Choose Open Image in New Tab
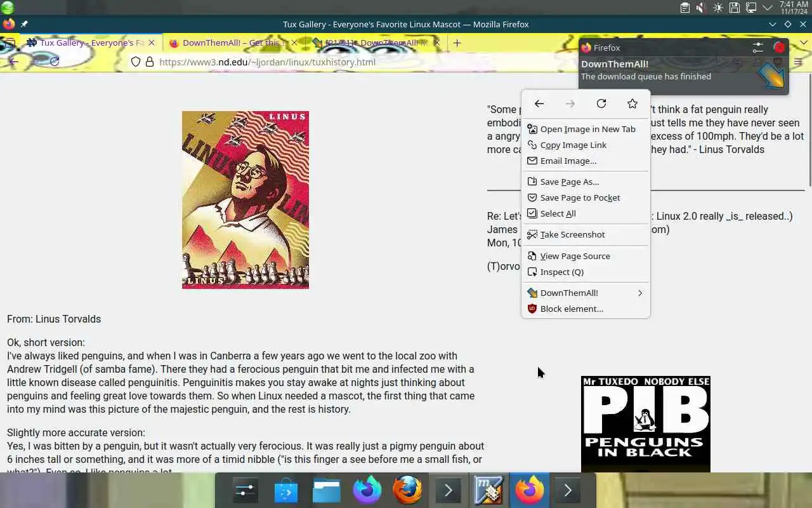The height and width of the screenshot is (508, 812). click(x=586, y=129)
